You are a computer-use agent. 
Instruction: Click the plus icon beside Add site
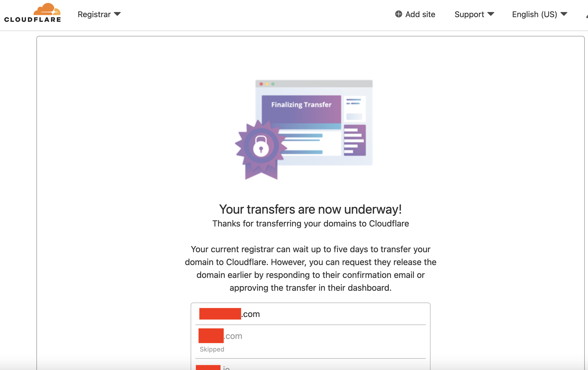(x=398, y=14)
